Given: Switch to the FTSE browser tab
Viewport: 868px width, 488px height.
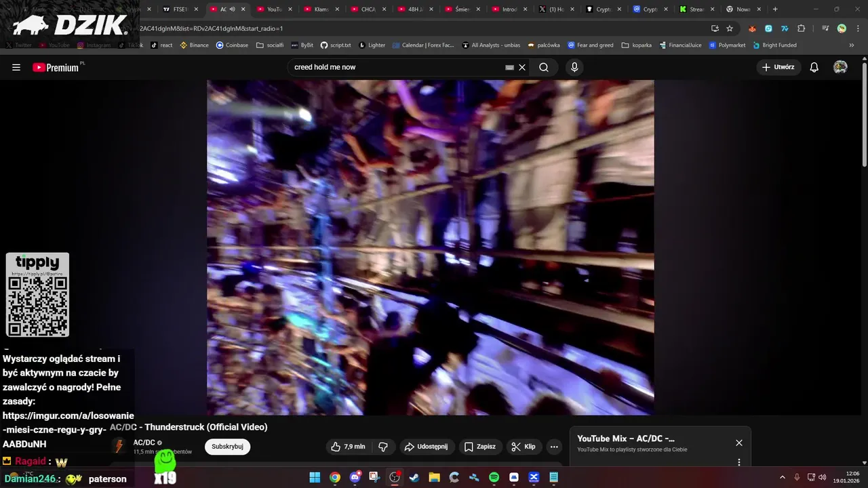Looking at the screenshot, I should 181,9.
